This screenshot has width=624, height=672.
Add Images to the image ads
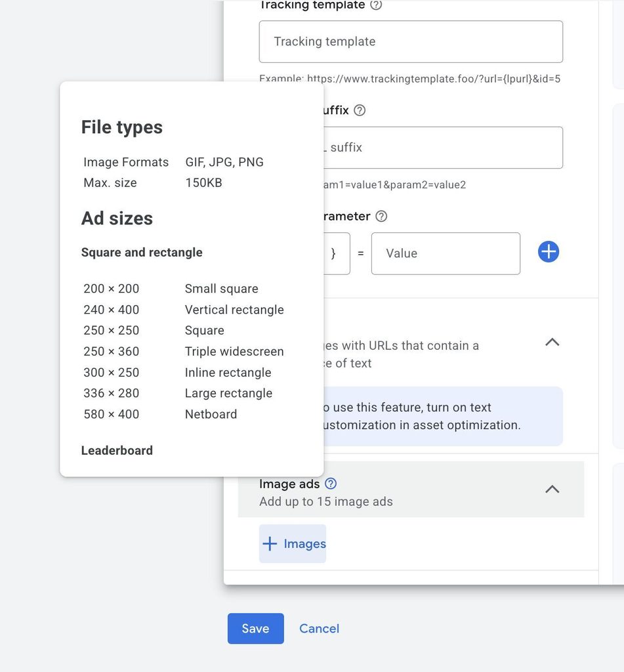click(293, 543)
